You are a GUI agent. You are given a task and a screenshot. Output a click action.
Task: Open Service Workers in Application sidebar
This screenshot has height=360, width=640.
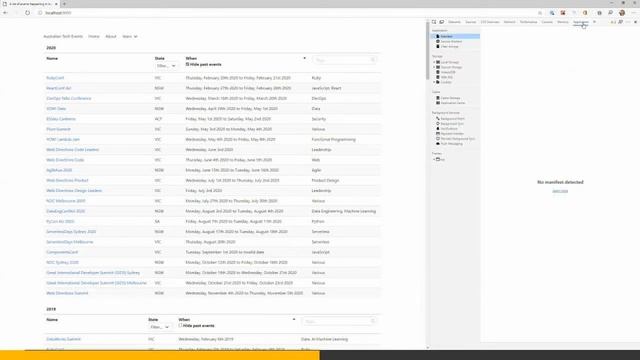451,42
